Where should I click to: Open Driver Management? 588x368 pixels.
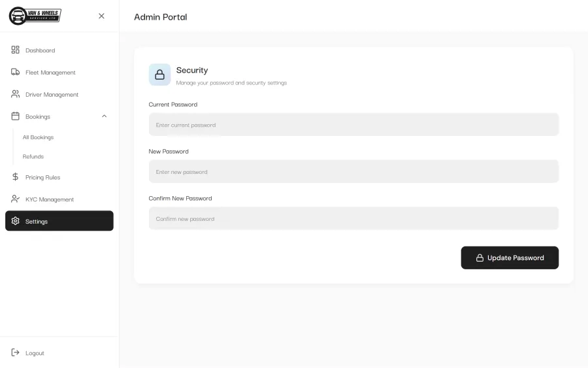click(x=59, y=95)
